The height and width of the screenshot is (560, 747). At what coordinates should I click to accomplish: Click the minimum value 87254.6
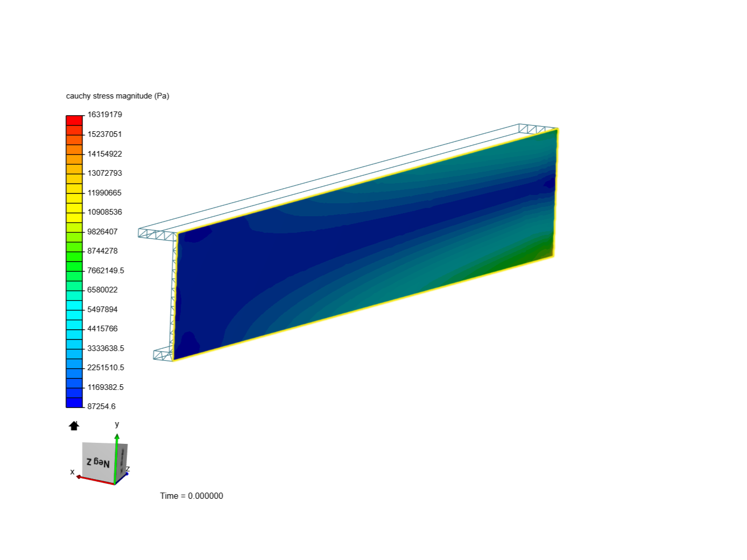(102, 407)
